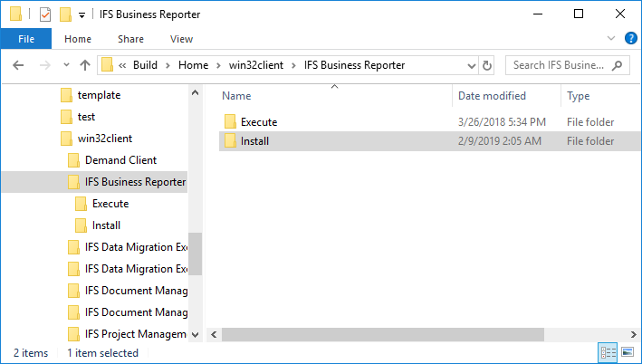Image resolution: width=642 pixels, height=364 pixels.
Task: Click the Build breadcrumb segment
Action: [145, 65]
